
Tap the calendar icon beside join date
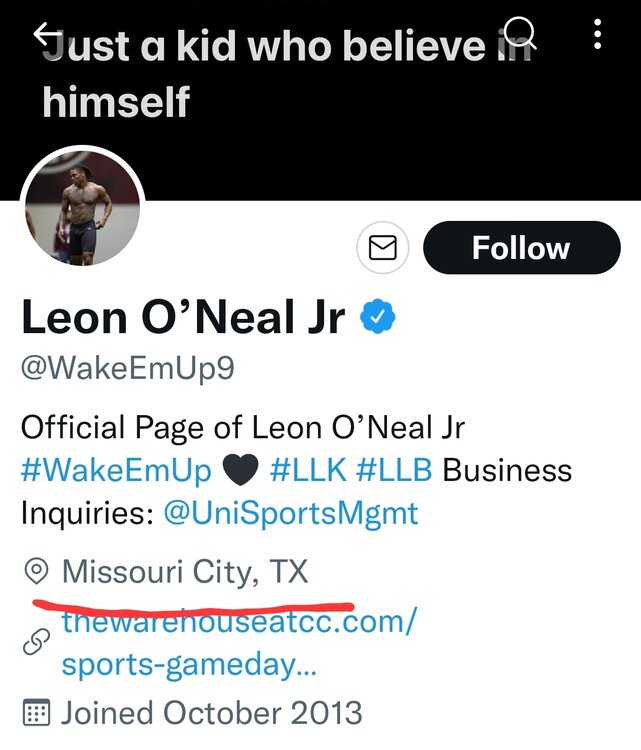click(37, 713)
